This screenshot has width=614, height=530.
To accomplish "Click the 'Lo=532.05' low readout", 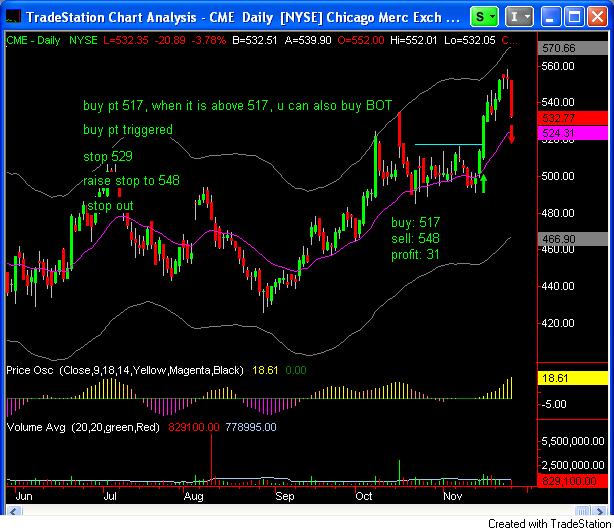I will click(x=470, y=40).
